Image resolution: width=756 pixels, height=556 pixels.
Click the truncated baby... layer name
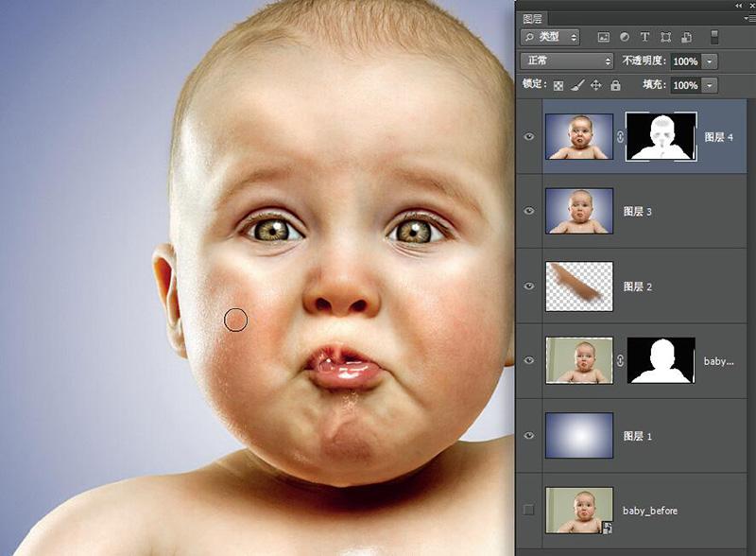718,361
